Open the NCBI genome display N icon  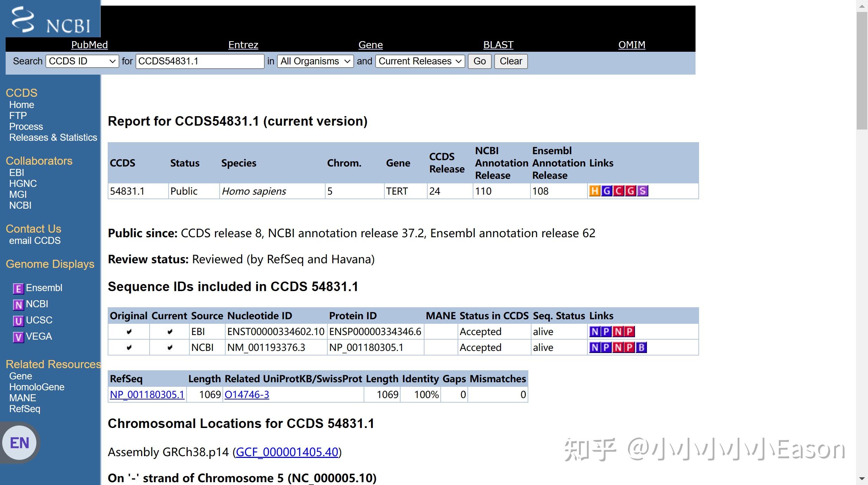(18, 305)
